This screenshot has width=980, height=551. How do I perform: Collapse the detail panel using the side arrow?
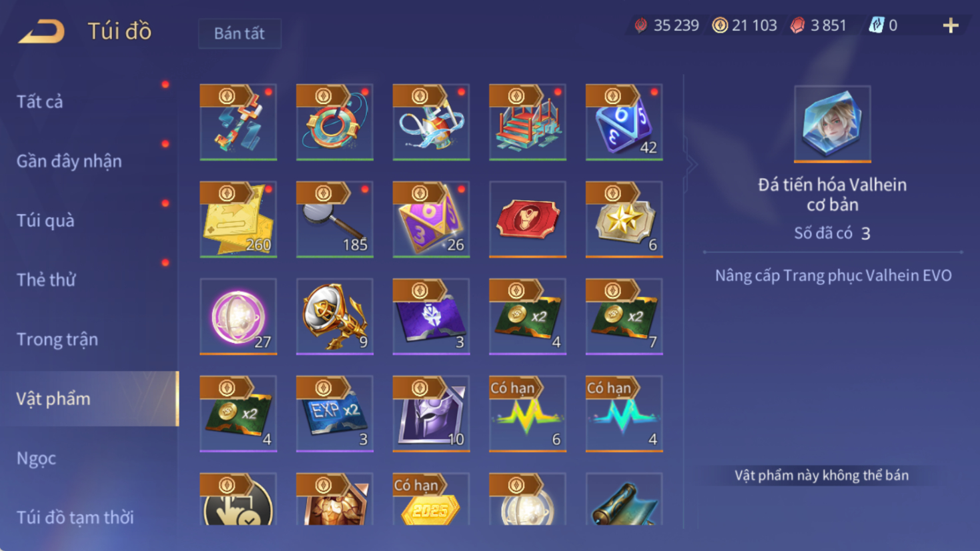pos(691,164)
